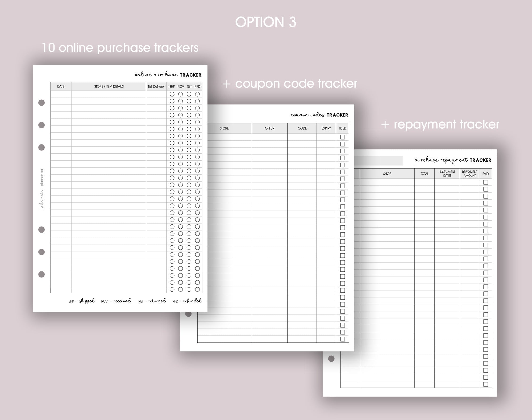
Task: Click '+ coupon code tracker' caption
Action: coord(290,84)
